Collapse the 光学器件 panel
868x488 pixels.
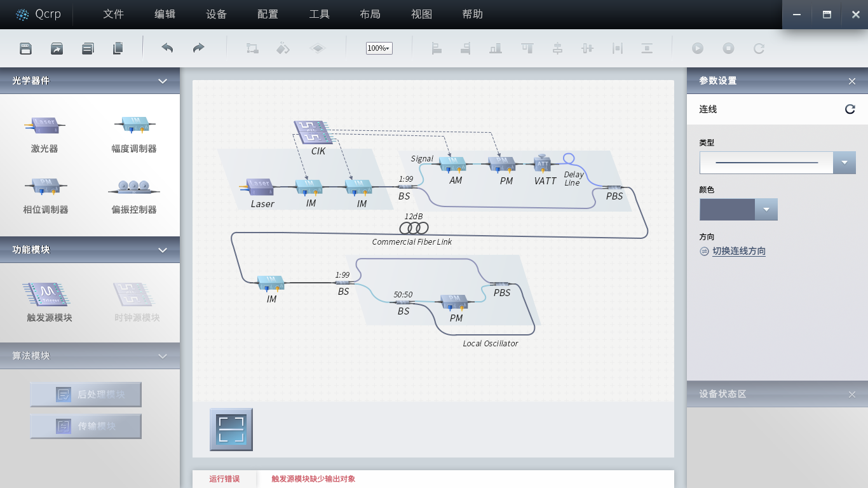(163, 81)
